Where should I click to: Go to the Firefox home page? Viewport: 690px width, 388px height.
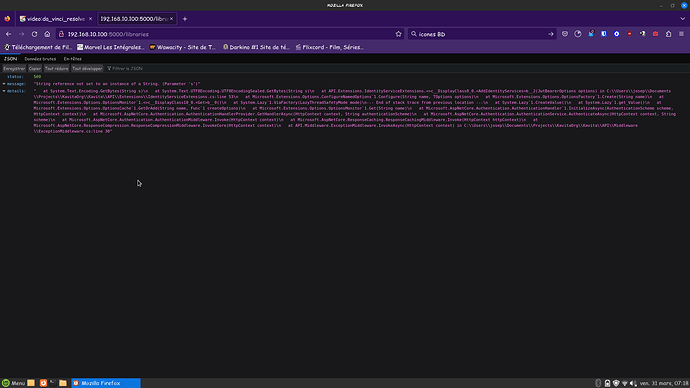tap(47, 34)
